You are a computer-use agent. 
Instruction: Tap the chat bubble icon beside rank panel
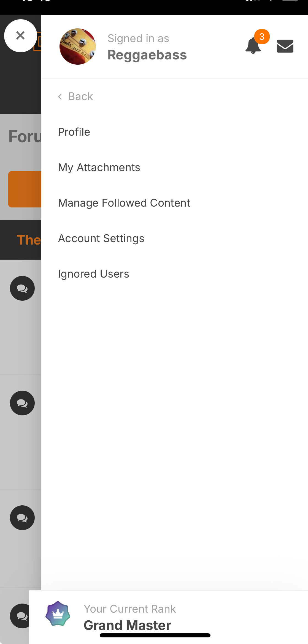(x=20, y=616)
